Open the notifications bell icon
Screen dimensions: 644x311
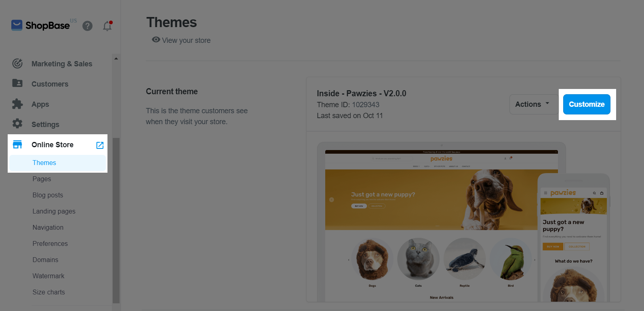(107, 26)
